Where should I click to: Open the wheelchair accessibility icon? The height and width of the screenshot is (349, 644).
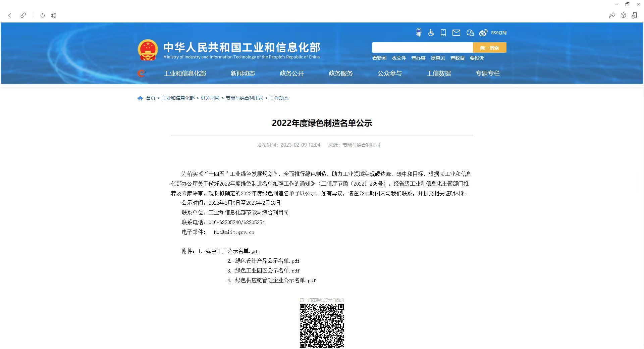[431, 33]
